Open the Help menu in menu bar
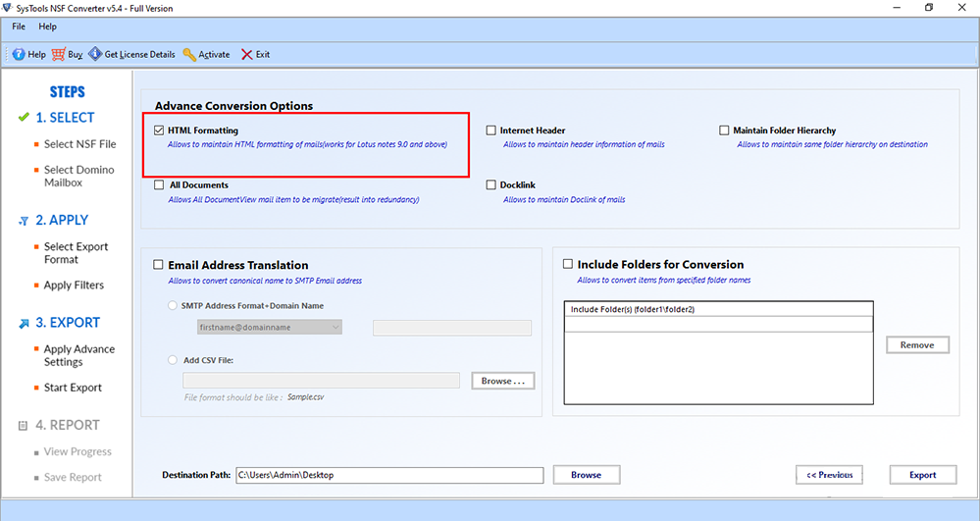This screenshot has height=521, width=980. 47,26
